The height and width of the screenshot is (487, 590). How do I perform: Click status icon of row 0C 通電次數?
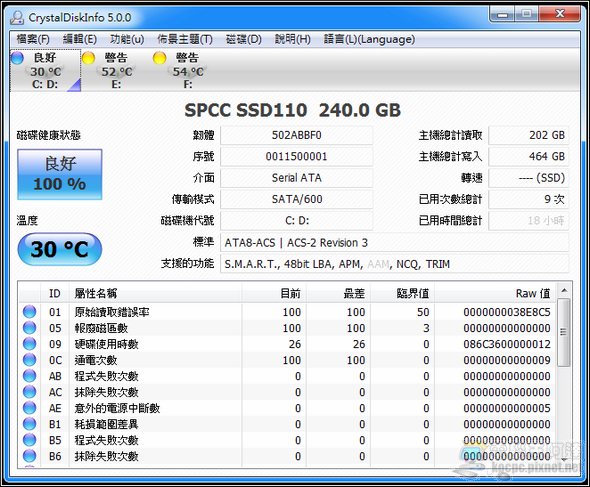tap(29, 360)
